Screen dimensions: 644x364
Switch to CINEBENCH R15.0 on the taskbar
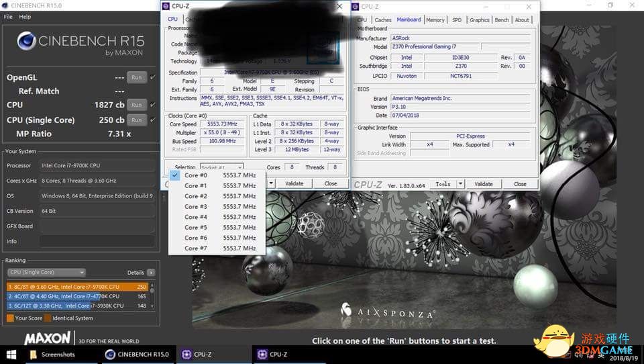[x=138, y=355]
